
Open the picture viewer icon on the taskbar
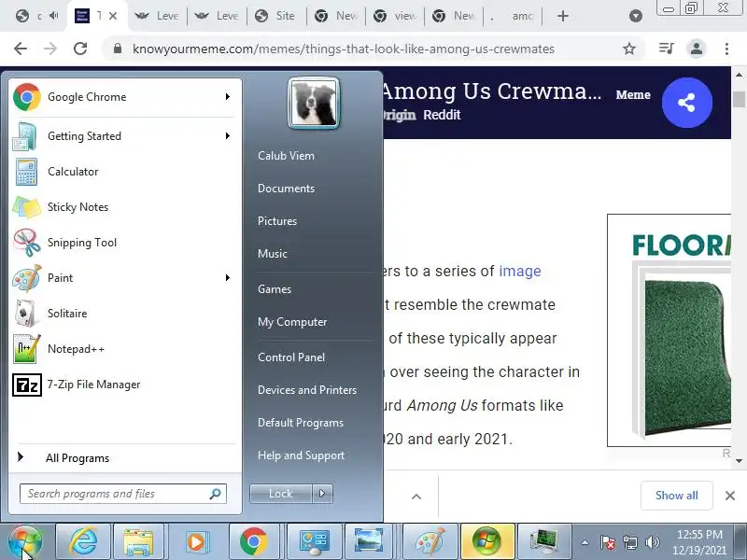(x=368, y=542)
